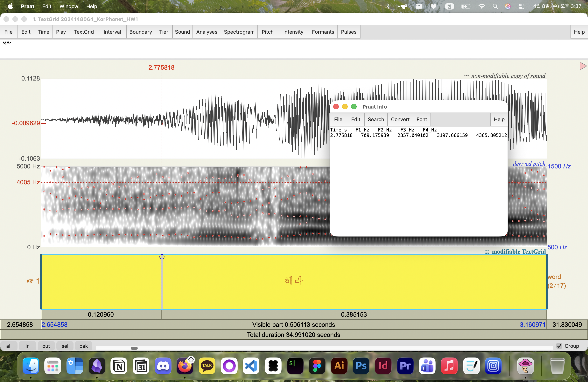Click the pink play arrow at top right

[583, 66]
